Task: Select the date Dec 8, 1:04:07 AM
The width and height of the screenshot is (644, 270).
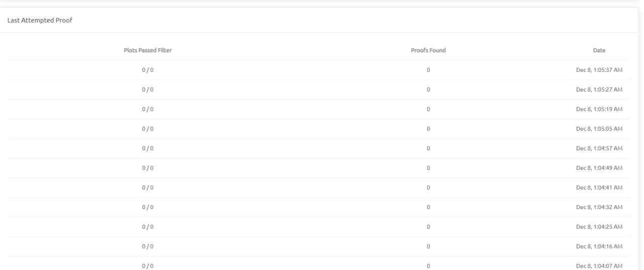Action: tap(599, 266)
